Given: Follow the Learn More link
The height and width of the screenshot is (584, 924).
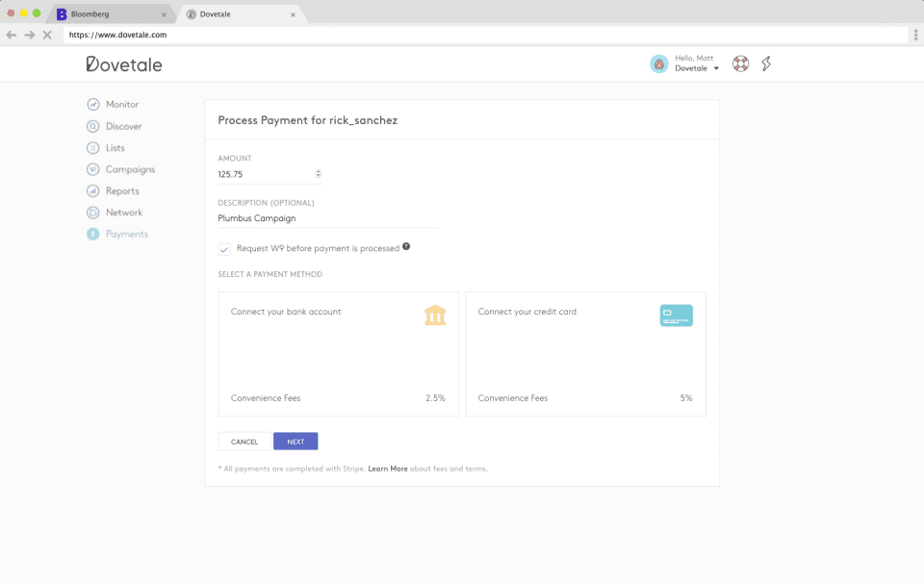Looking at the screenshot, I should (x=388, y=469).
